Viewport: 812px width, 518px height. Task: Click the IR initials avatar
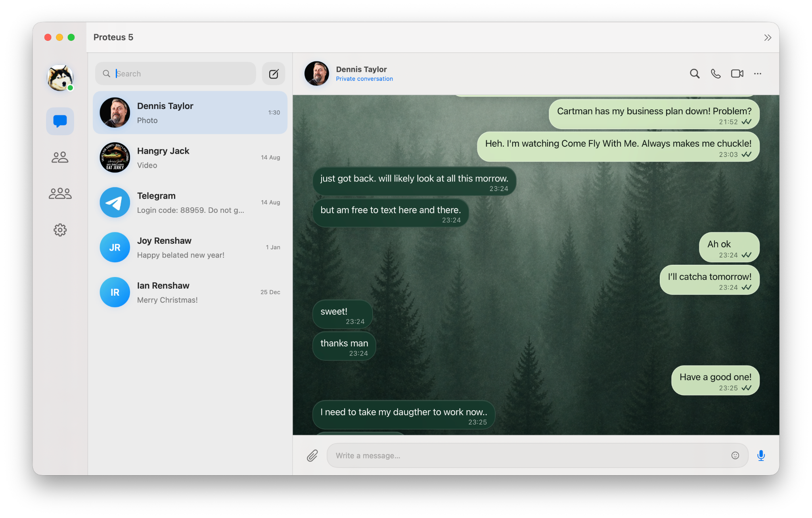coord(115,292)
